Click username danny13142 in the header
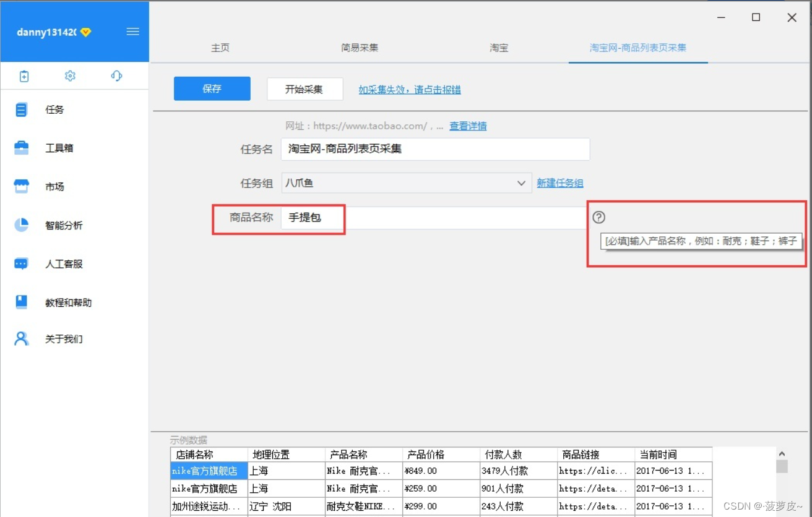Viewport: 812px width, 517px height. pos(46,32)
